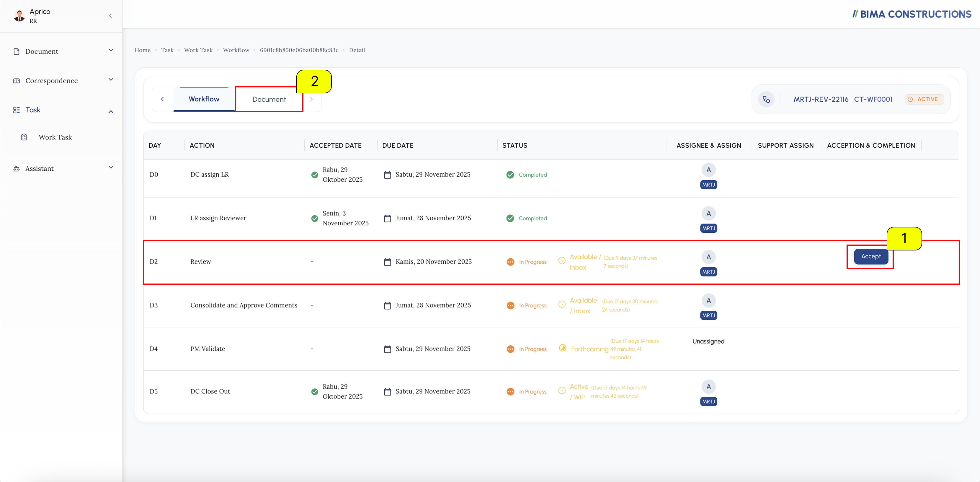Click the orange In Progress icon for PM Validate

(x=511, y=349)
